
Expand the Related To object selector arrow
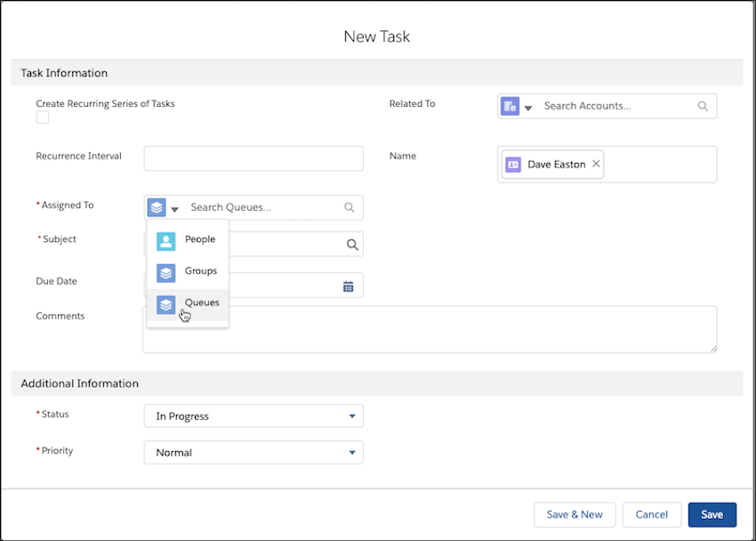click(x=528, y=106)
